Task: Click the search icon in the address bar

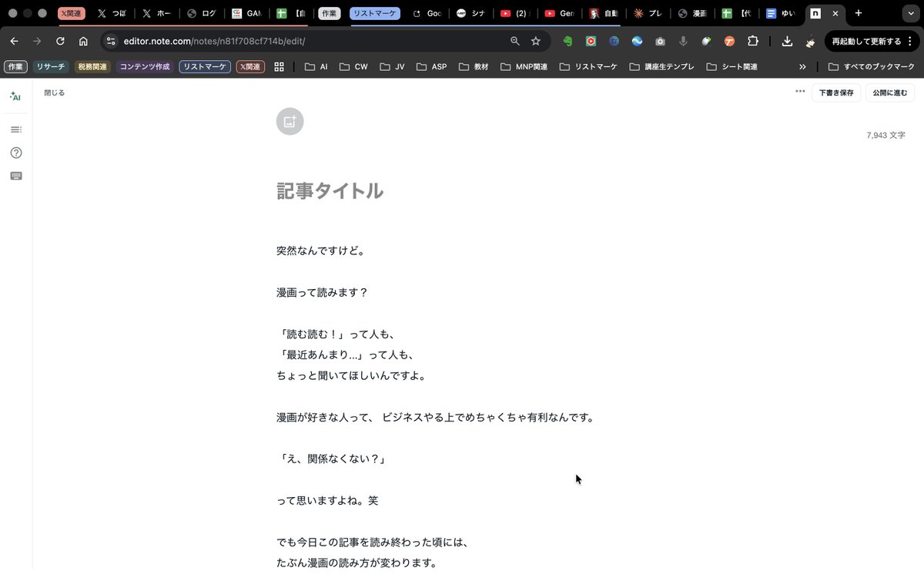Action: [x=514, y=41]
